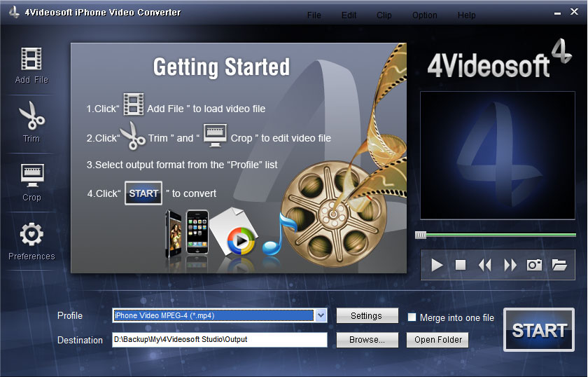Open the File menu

click(x=314, y=15)
